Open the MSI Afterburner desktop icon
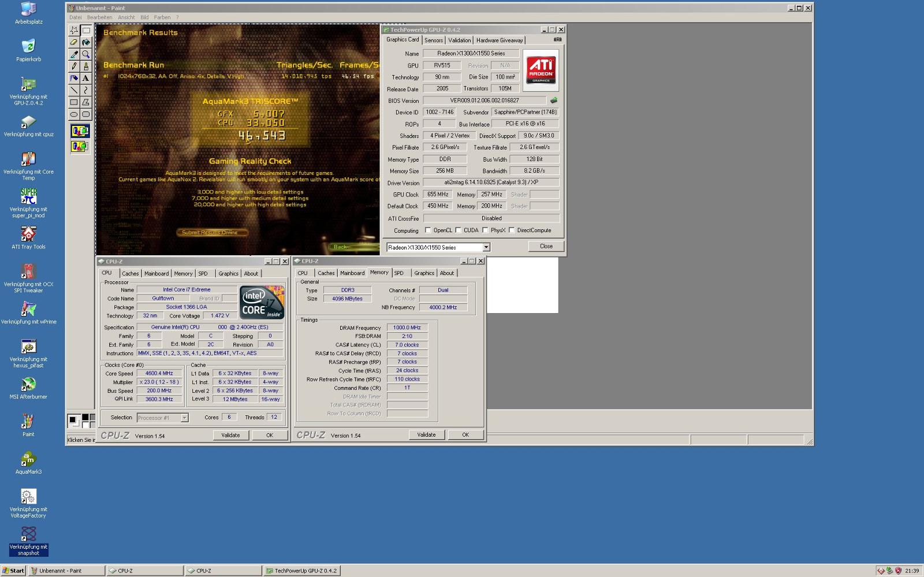The width and height of the screenshot is (924, 577). point(28,388)
